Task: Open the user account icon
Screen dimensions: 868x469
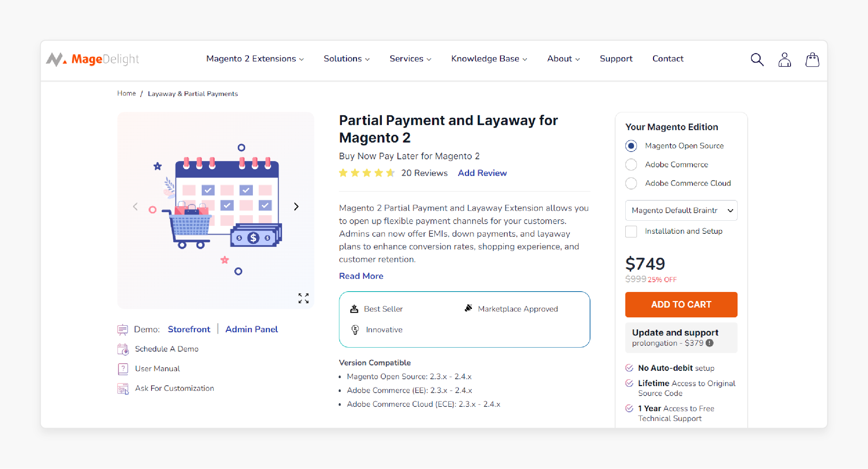Action: (784, 59)
